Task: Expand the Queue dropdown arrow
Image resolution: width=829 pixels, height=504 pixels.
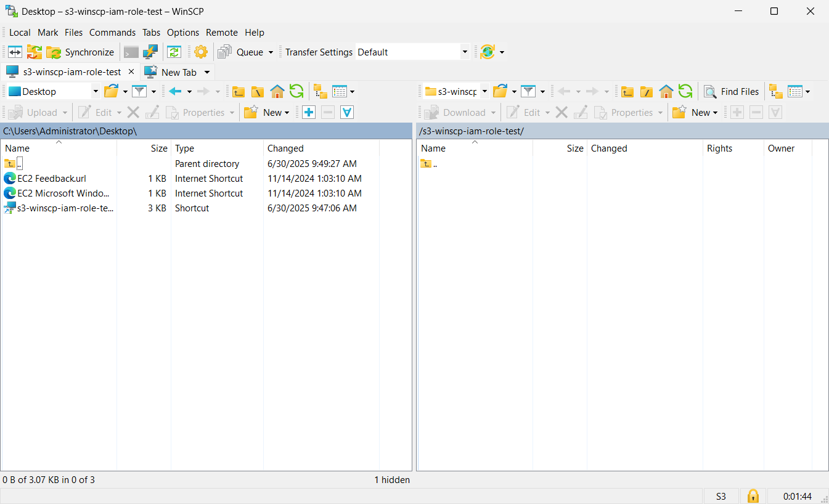Action: point(271,52)
